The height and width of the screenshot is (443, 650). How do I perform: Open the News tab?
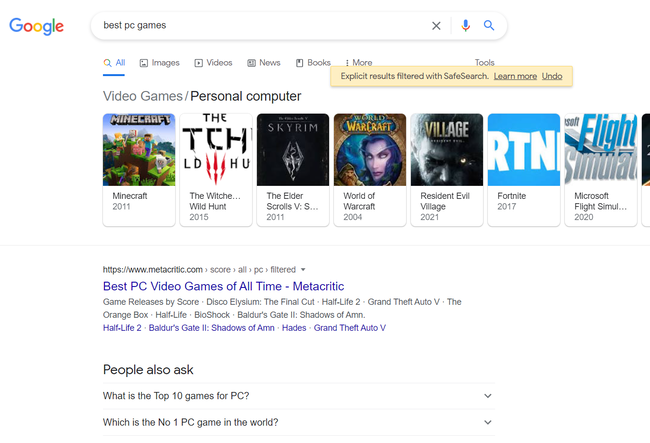coord(264,63)
